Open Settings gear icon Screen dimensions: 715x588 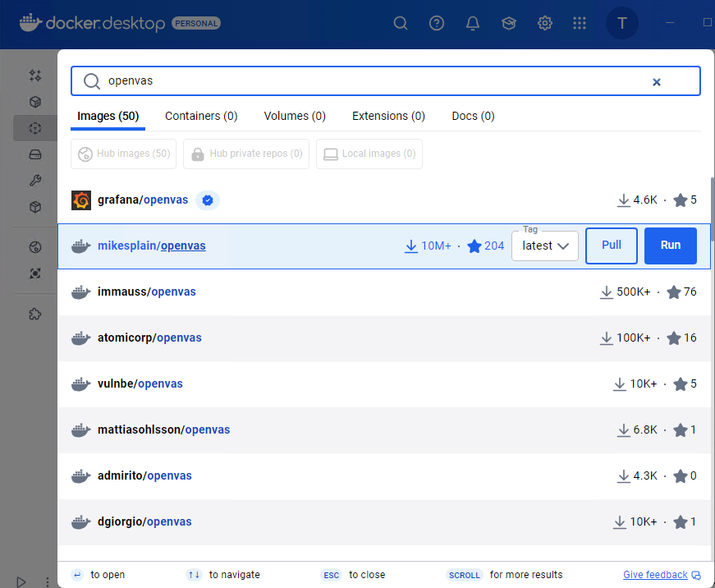(544, 23)
